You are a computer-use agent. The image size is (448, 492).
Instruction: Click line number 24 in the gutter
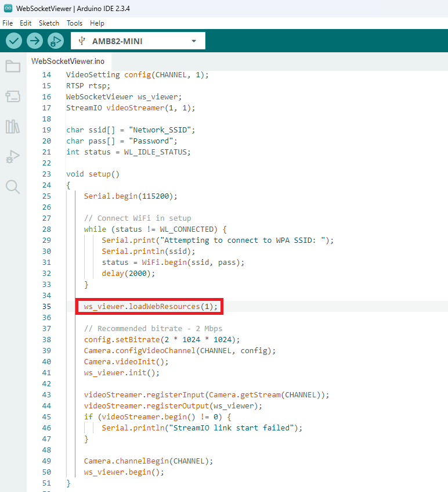tap(46, 185)
